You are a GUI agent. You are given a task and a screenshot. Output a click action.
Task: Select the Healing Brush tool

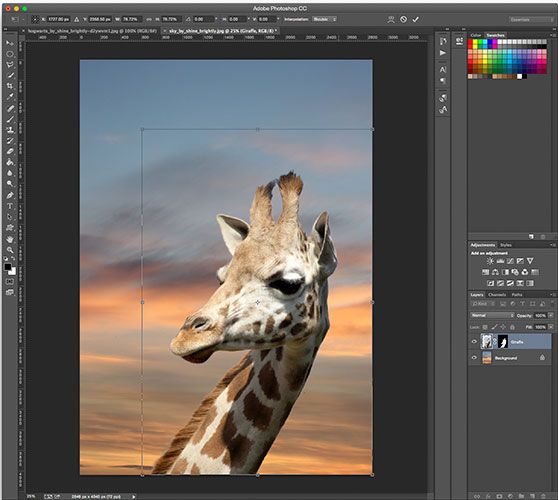point(10,108)
